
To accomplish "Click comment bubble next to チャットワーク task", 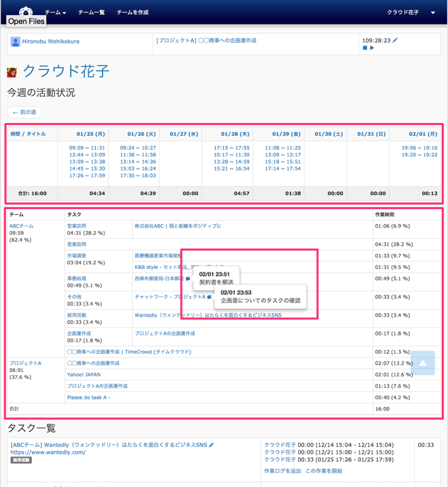I will (x=210, y=297).
